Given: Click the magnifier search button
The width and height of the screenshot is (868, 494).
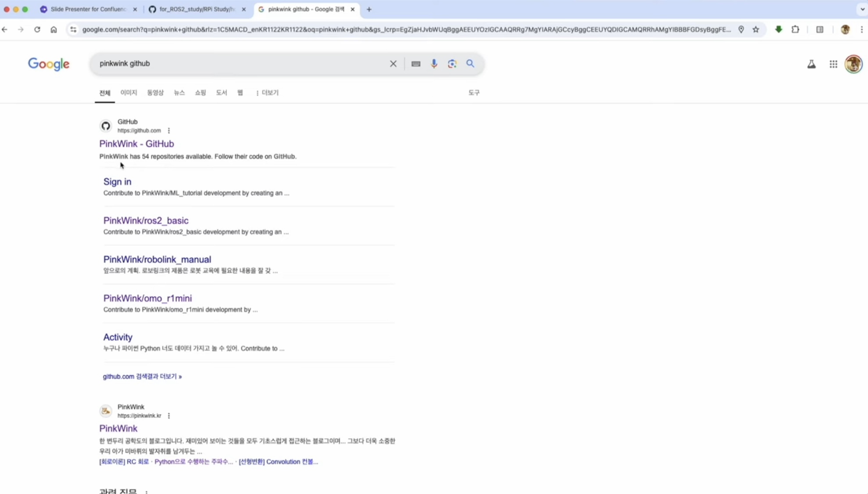Looking at the screenshot, I should [470, 64].
